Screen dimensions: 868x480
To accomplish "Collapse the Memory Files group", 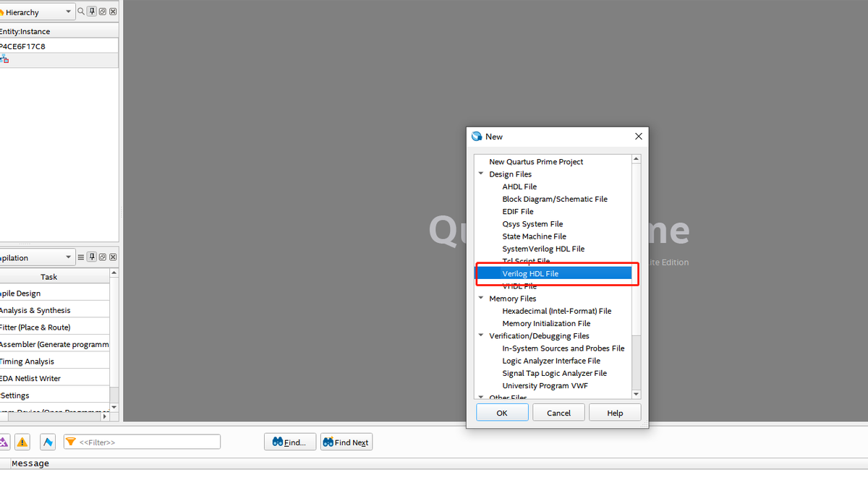I will (481, 299).
